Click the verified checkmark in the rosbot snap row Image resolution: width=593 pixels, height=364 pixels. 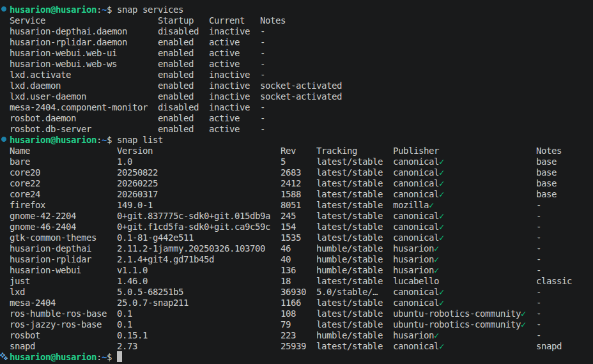(436, 336)
